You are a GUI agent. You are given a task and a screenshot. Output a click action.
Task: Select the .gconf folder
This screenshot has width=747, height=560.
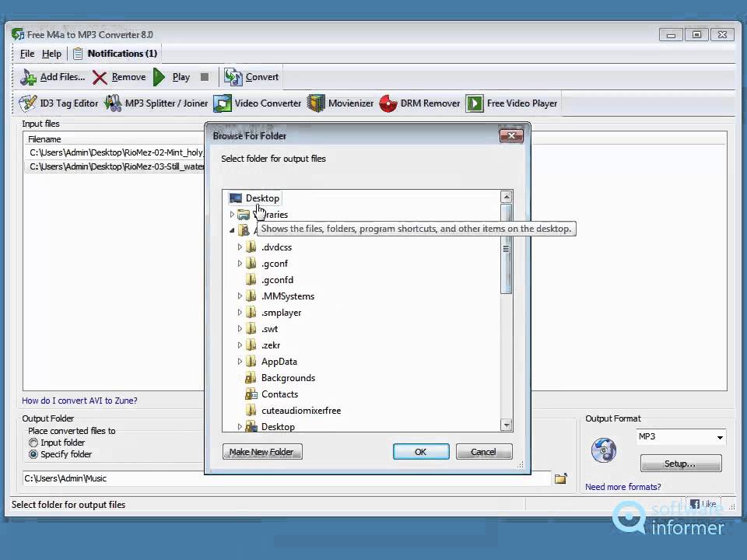[x=267, y=264]
